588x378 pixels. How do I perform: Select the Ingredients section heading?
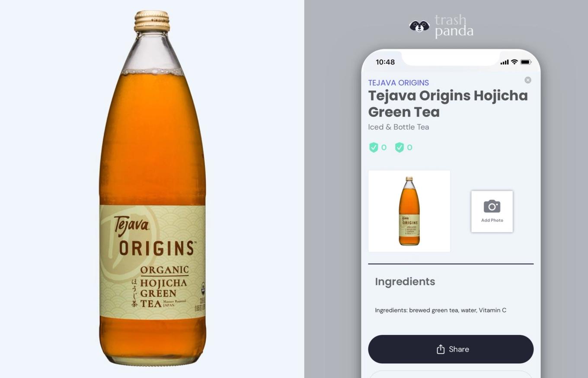pos(405,282)
